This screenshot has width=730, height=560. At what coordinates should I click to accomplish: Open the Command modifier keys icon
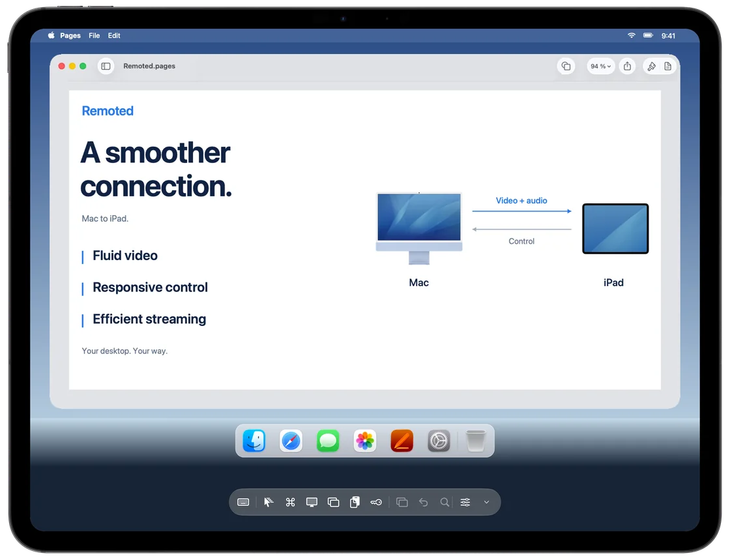point(290,502)
